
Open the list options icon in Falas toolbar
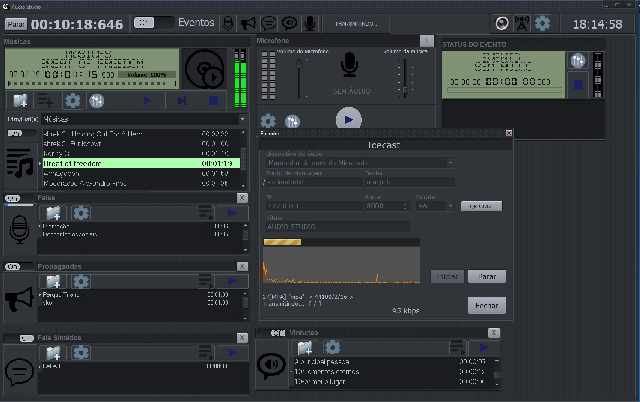tap(205, 213)
